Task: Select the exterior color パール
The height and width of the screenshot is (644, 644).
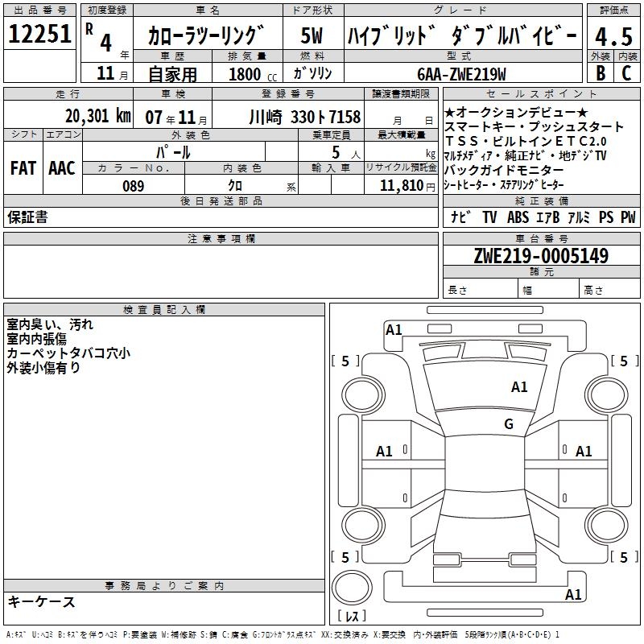Action: pyautogui.click(x=173, y=152)
